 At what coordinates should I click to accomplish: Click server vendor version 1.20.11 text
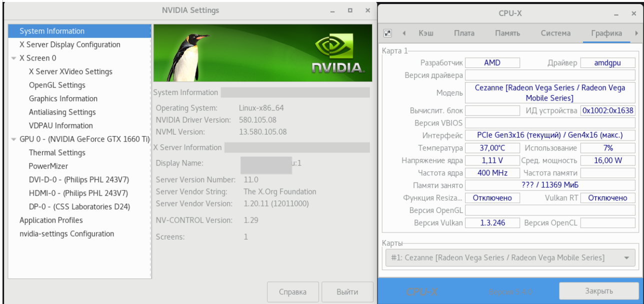coord(276,203)
